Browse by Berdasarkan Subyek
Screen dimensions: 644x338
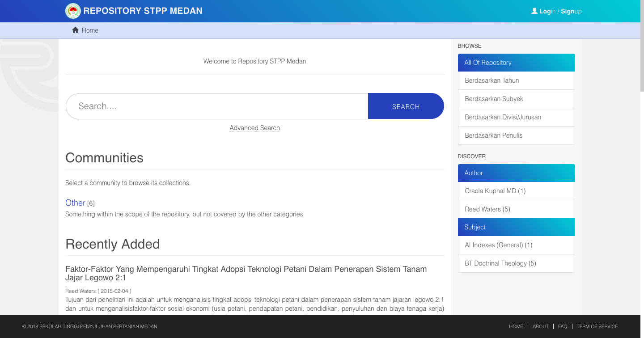[517, 99]
